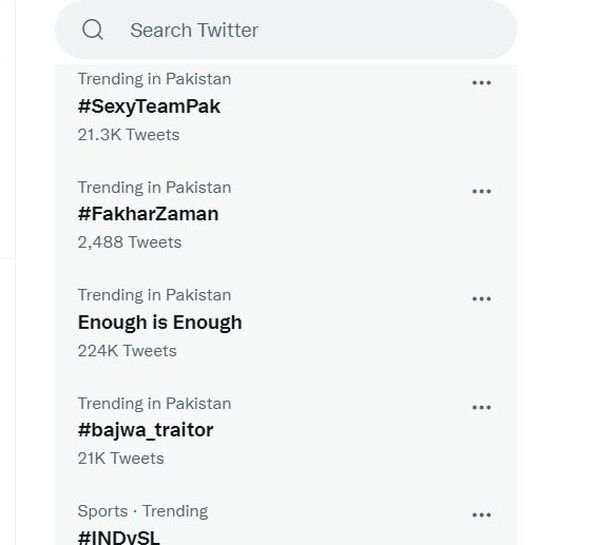Open more options for #INDvSL trend
This screenshot has width=612, height=545.
481,515
